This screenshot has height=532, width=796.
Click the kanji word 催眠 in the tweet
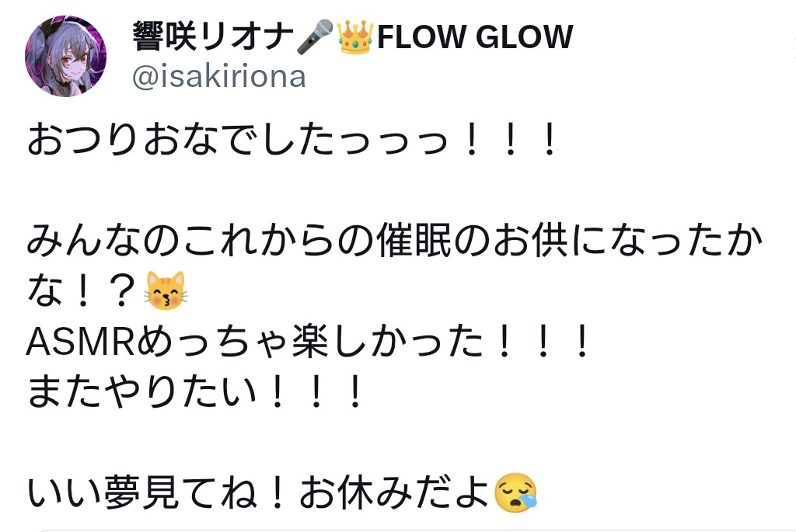pyautogui.click(x=414, y=241)
